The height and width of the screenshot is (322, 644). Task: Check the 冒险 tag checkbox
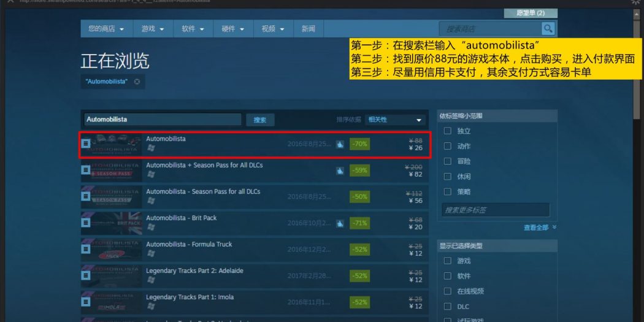pyautogui.click(x=448, y=161)
